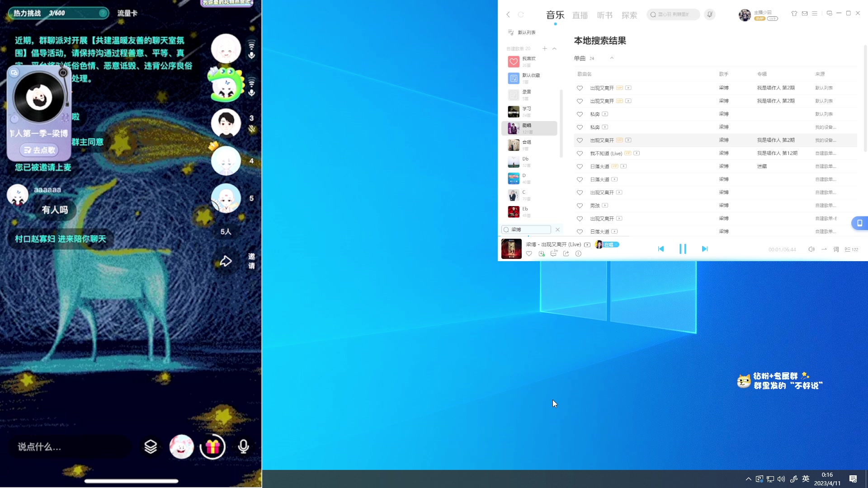Change play mode with the arrow icon in player bar
Screen dimensions: 868x488
[x=824, y=249]
